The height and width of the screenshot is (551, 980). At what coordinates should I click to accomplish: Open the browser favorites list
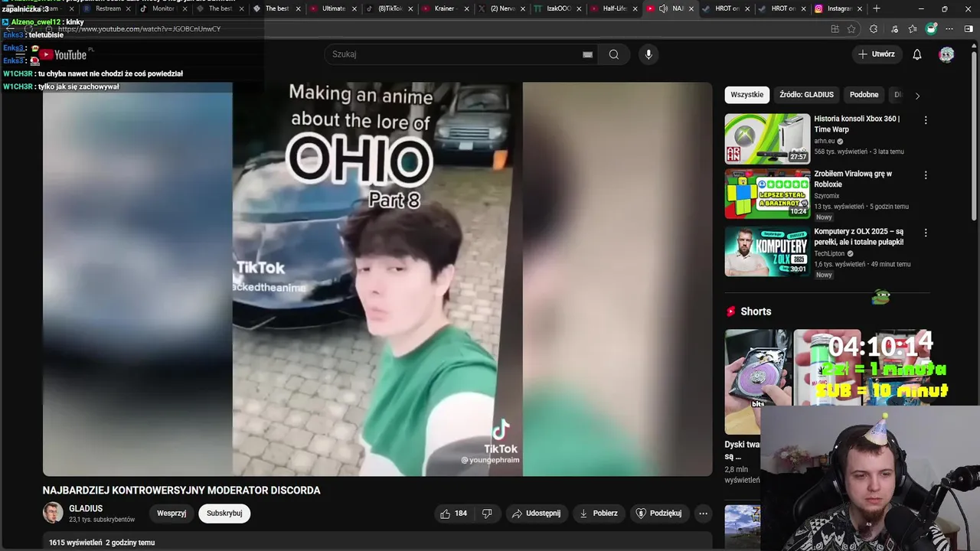pyautogui.click(x=913, y=29)
